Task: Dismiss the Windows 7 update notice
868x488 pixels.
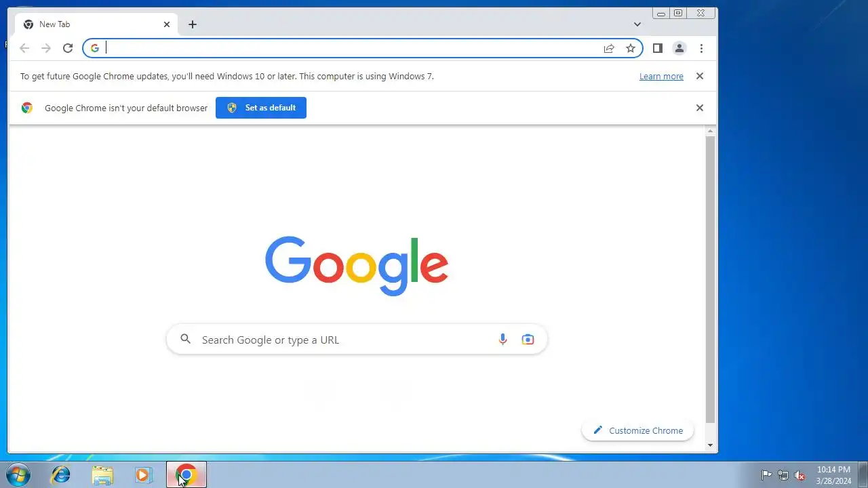Action: click(x=700, y=76)
